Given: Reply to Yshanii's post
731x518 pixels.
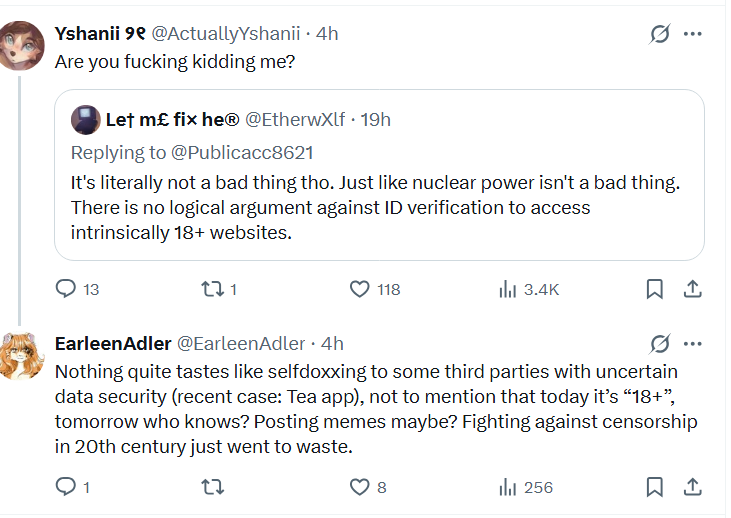Looking at the screenshot, I should [x=66, y=289].
